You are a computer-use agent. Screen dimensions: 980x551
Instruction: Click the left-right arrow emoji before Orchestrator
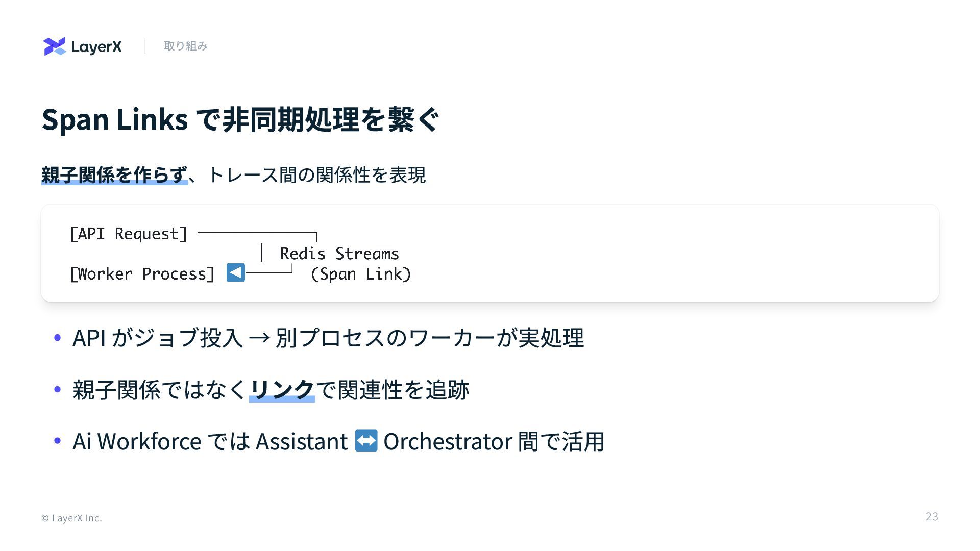[x=366, y=441]
